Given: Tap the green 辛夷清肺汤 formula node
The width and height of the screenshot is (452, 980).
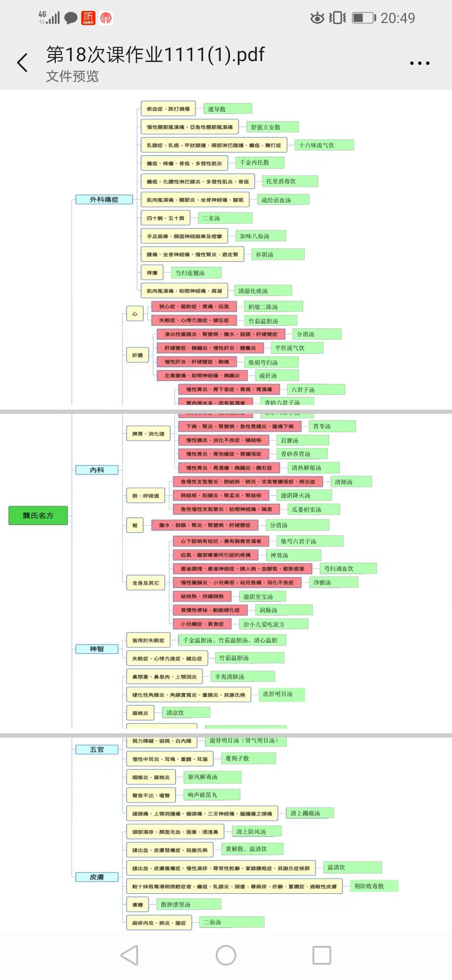Looking at the screenshot, I should pos(243,676).
